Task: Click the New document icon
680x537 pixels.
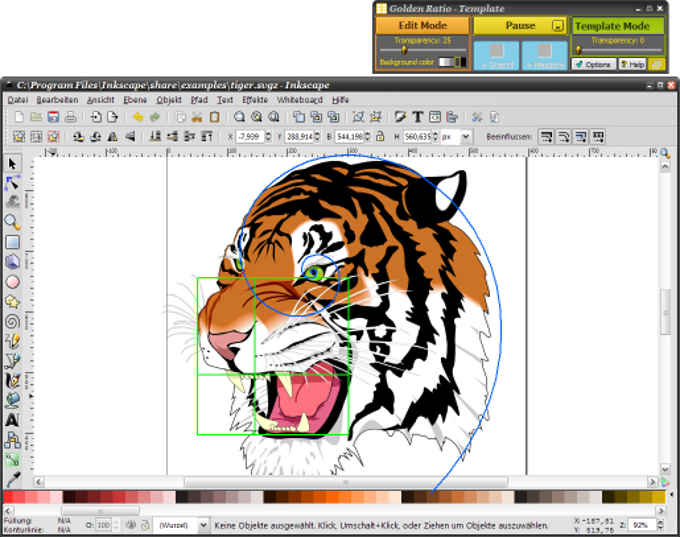Action: [19, 117]
